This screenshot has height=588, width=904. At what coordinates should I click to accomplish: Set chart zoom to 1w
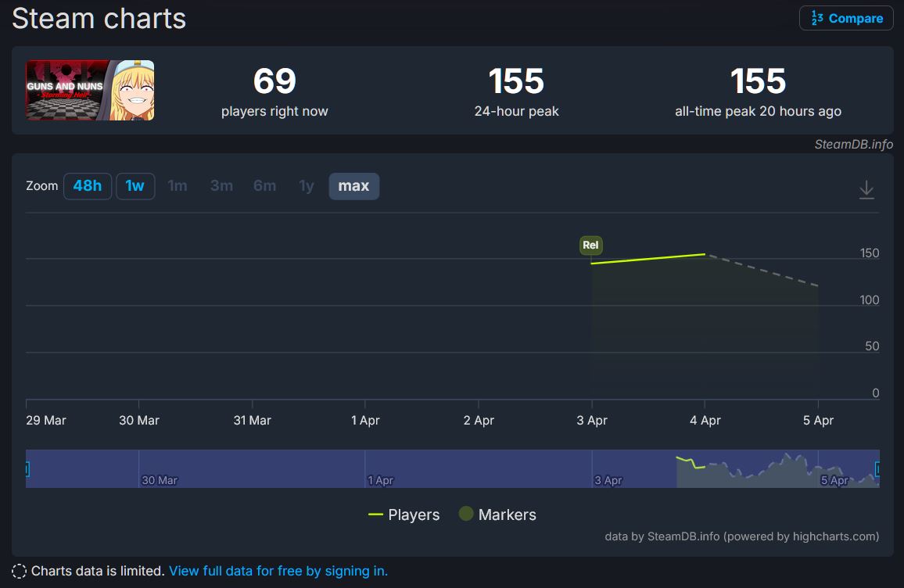(x=135, y=186)
